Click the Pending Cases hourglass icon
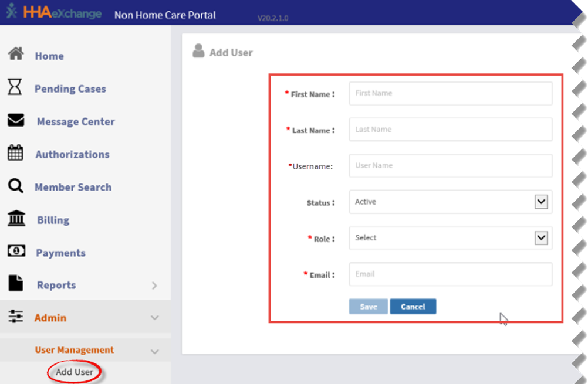 (15, 87)
